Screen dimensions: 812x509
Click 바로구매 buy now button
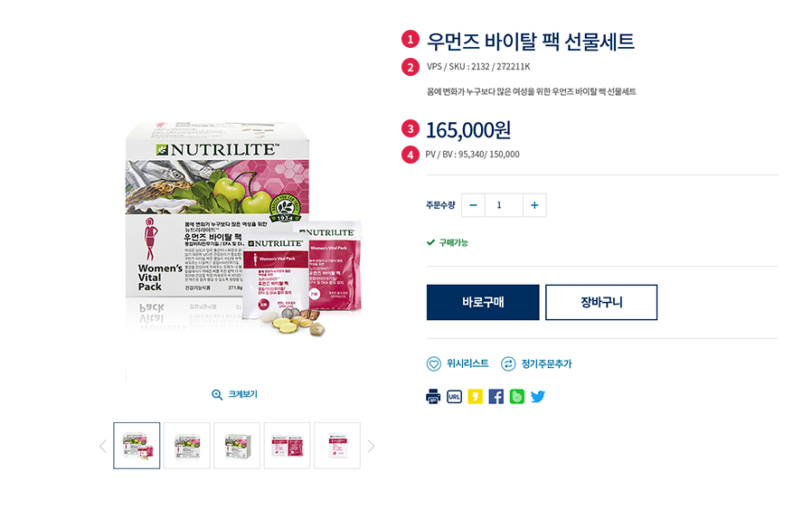pos(483,302)
